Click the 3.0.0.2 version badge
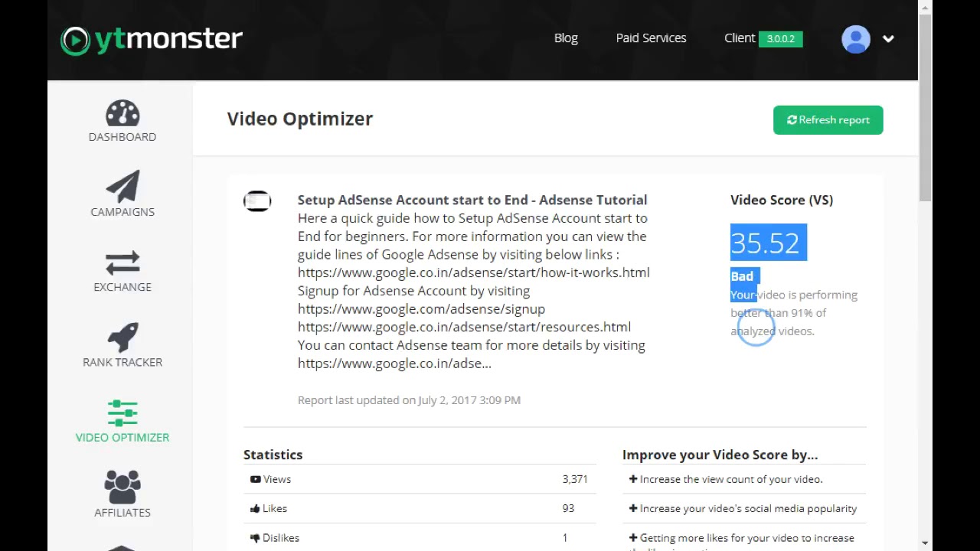 click(x=781, y=39)
